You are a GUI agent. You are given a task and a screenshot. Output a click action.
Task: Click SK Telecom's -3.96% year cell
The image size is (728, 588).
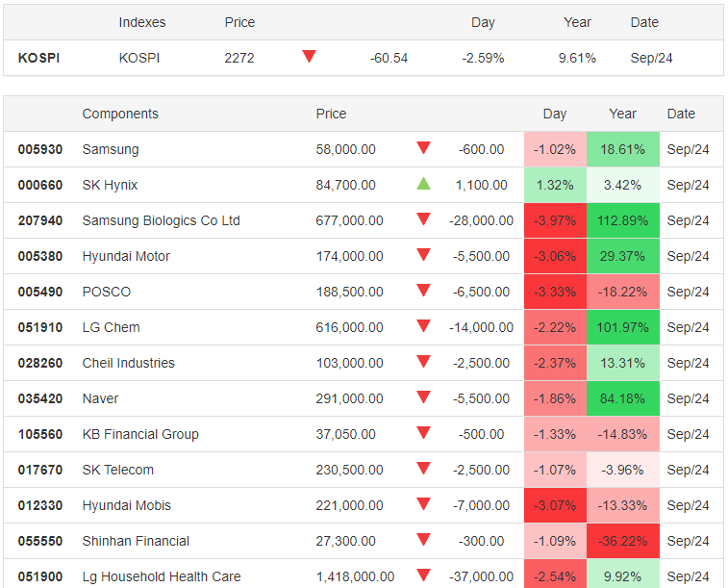[622, 470]
